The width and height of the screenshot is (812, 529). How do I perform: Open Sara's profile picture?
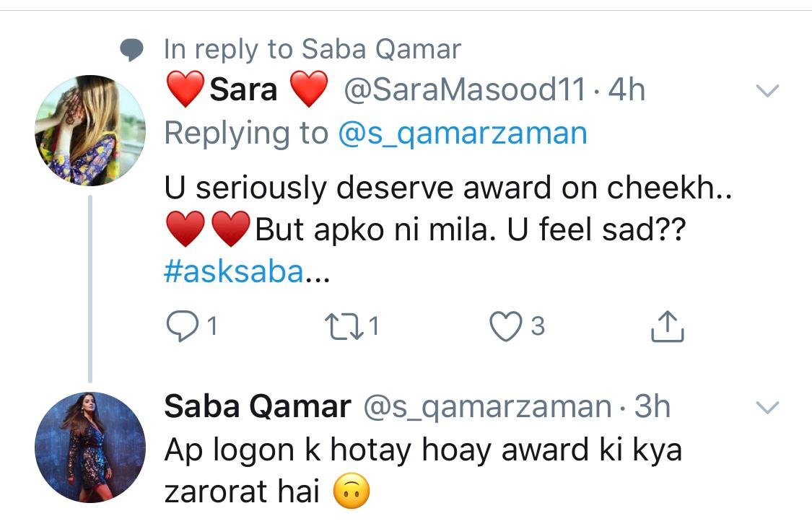(90, 130)
